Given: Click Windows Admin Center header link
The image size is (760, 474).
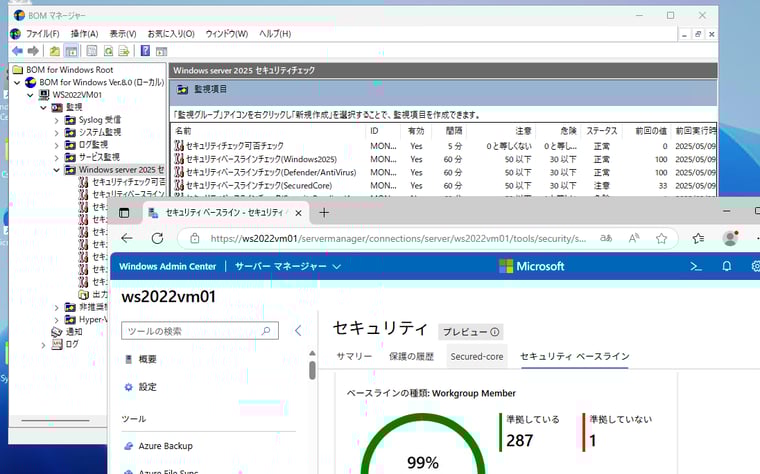Looking at the screenshot, I should [x=167, y=266].
